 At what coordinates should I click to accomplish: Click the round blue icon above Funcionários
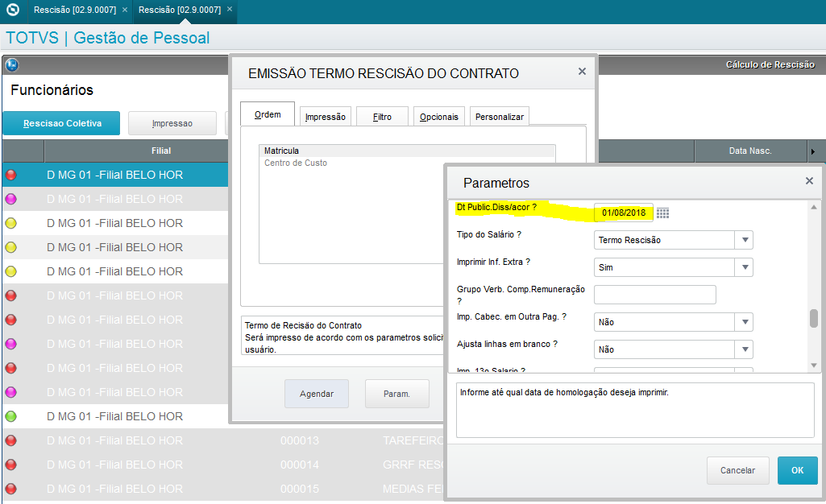tap(11, 65)
